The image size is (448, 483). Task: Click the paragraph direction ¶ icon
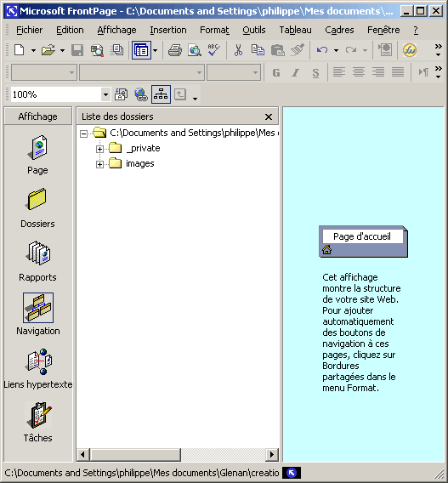423,72
